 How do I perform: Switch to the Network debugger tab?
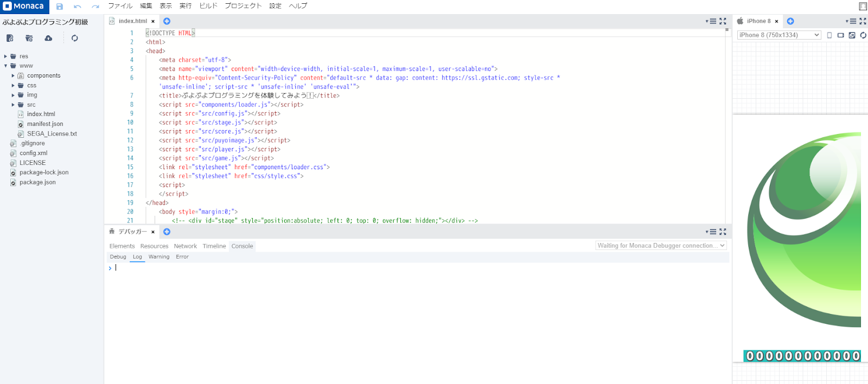click(x=186, y=246)
